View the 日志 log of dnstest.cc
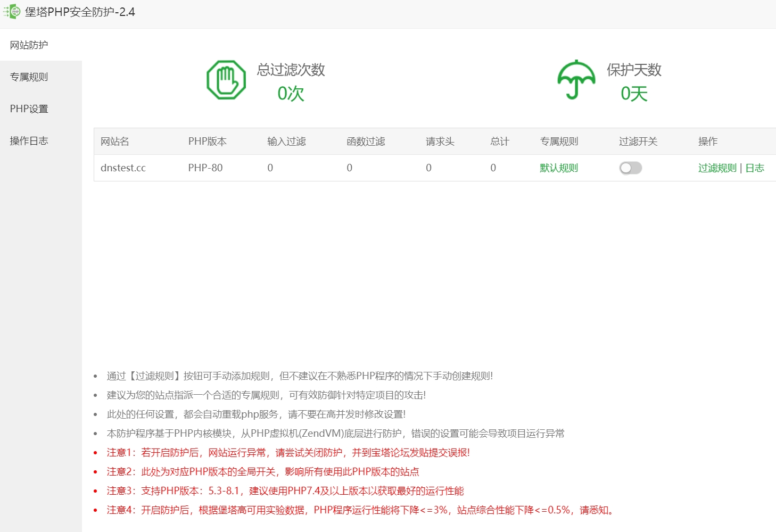Screen dimensions: 776x532 755,168
